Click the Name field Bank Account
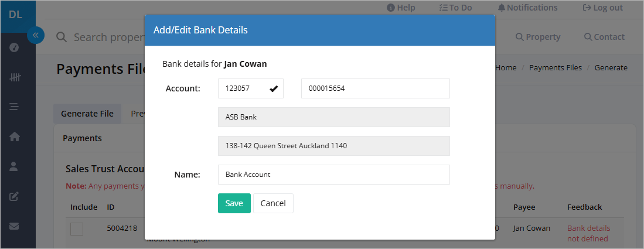The width and height of the screenshot is (644, 249). pos(334,175)
